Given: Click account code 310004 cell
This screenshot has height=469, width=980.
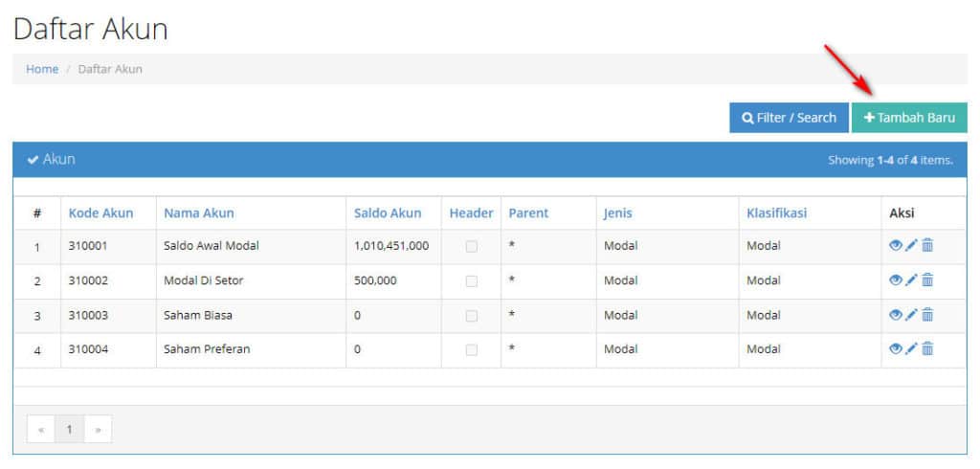Looking at the screenshot, I should coord(109,350).
